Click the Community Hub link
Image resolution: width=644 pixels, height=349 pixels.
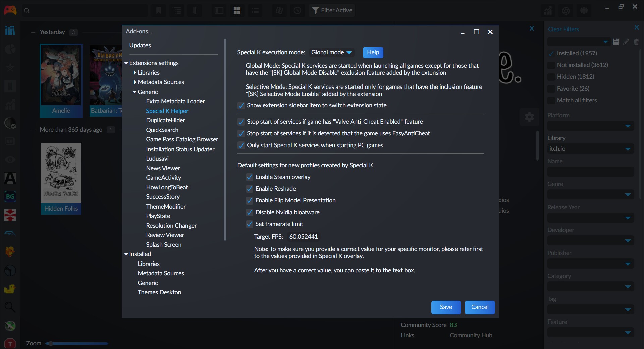(x=471, y=335)
